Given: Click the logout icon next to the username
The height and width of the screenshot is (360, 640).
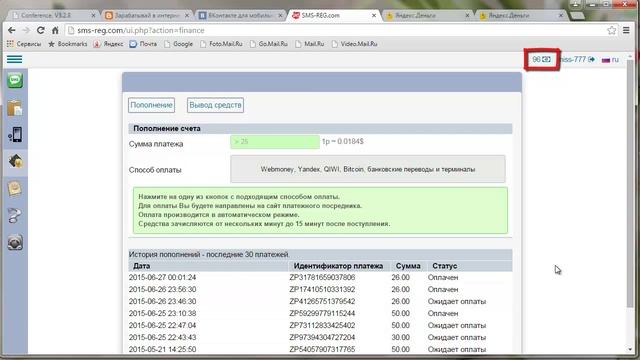Looking at the screenshot, I should pos(591,60).
